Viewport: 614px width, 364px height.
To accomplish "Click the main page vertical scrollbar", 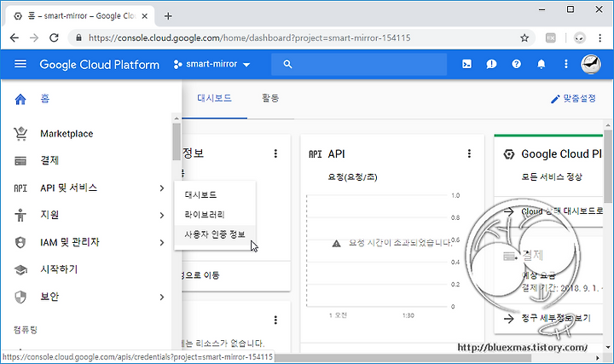I will 608,166.
